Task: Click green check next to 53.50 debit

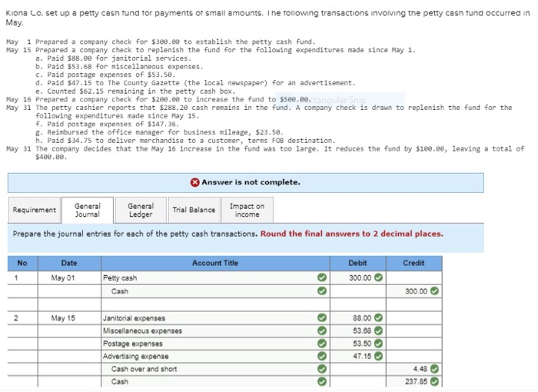Action: [378, 344]
